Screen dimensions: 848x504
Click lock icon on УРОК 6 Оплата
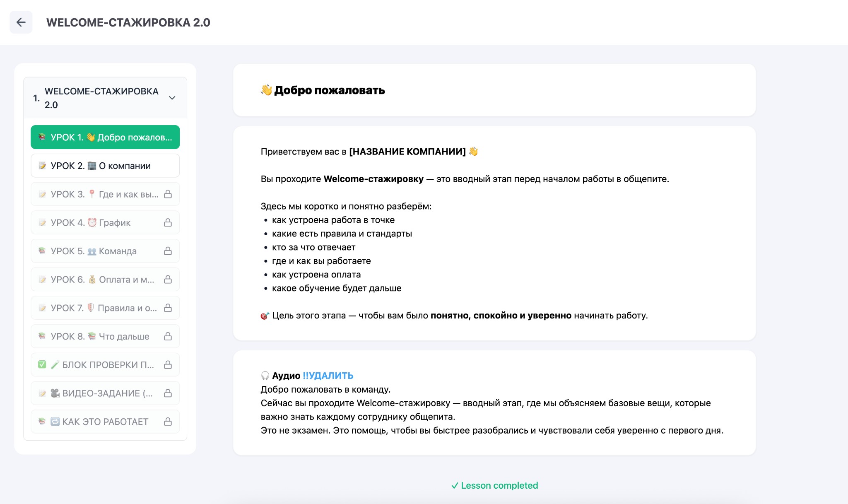[168, 280]
